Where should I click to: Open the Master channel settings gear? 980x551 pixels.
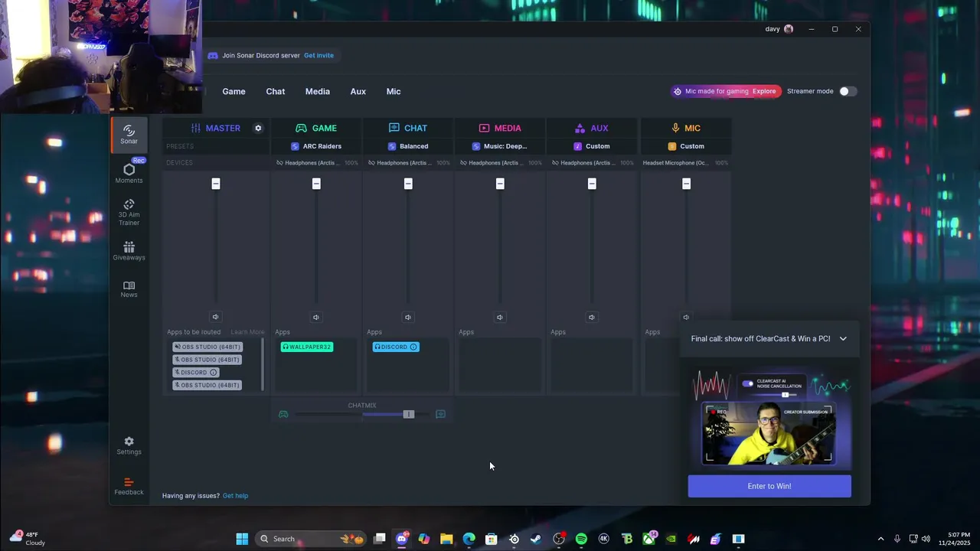pos(258,128)
